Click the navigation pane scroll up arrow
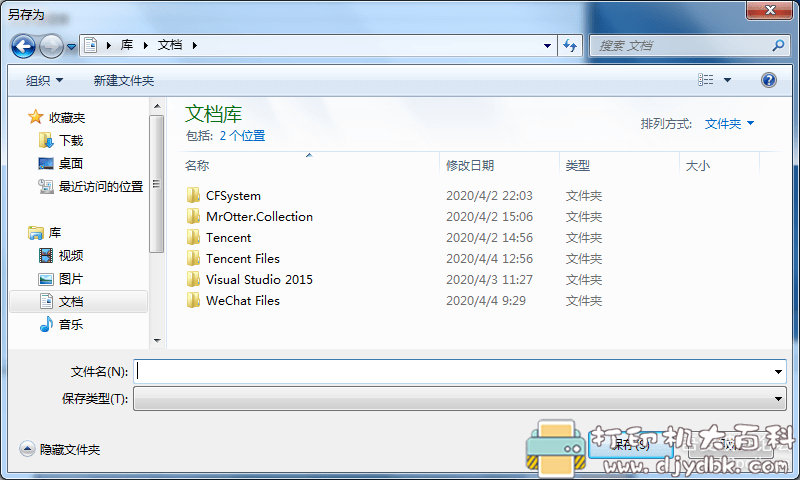Screen dimensions: 800x480 (x=157, y=106)
